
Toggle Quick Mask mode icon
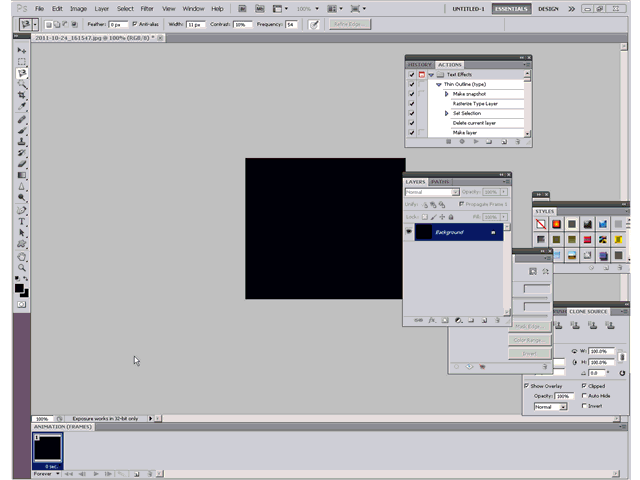[22, 304]
